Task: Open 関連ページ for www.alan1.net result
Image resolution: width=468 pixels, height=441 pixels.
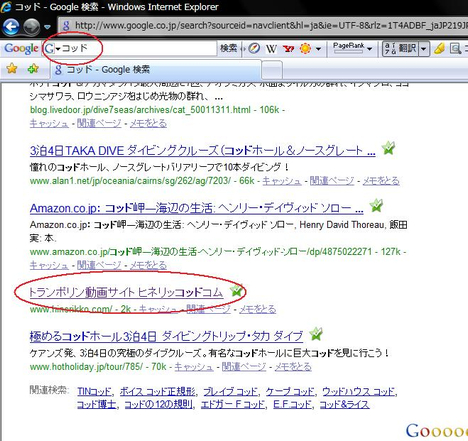Action: (332, 181)
